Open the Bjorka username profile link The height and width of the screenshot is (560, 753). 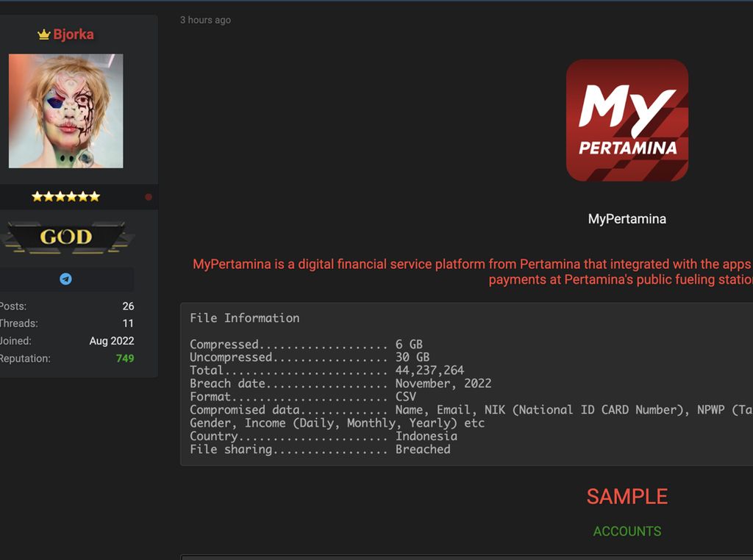74,35
